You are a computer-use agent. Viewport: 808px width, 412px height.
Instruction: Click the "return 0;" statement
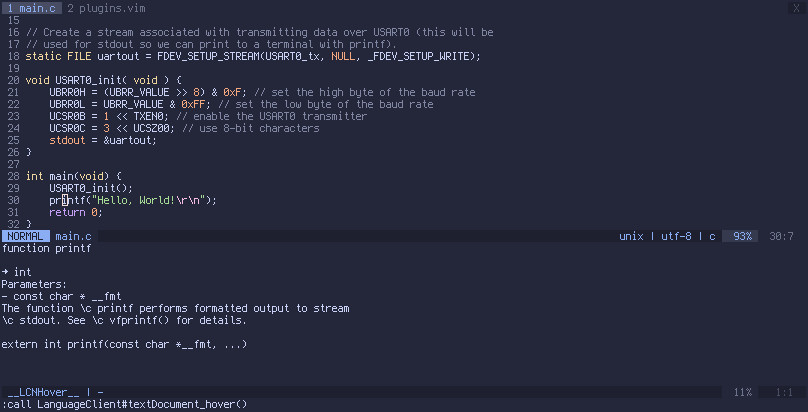coord(76,212)
